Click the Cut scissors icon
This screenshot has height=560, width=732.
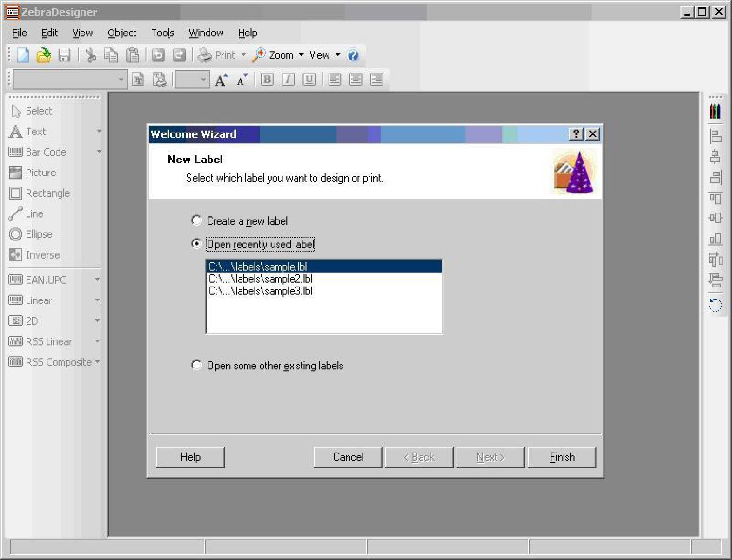91,55
